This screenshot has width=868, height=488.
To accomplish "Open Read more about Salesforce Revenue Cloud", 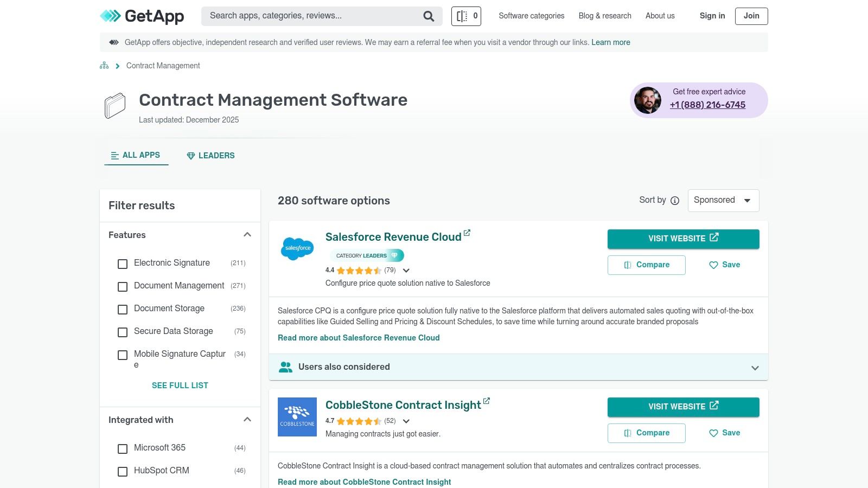I will coord(359,338).
